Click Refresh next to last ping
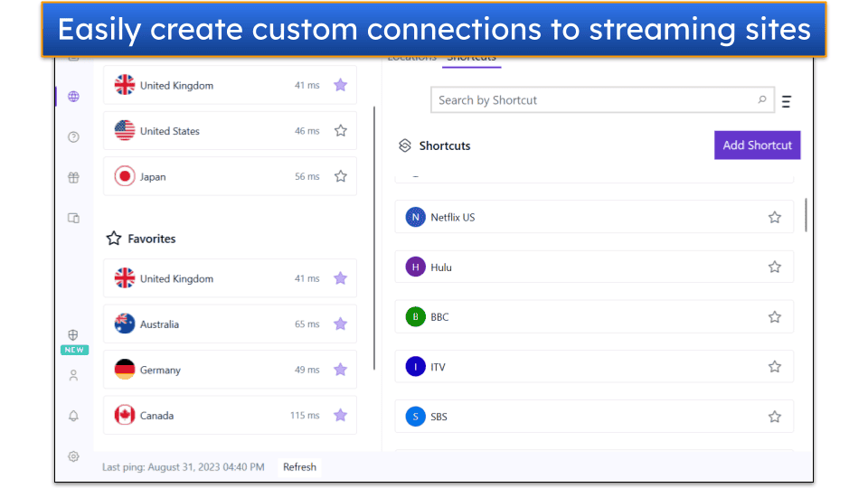Screen dimensions: 868x488 click(x=299, y=467)
